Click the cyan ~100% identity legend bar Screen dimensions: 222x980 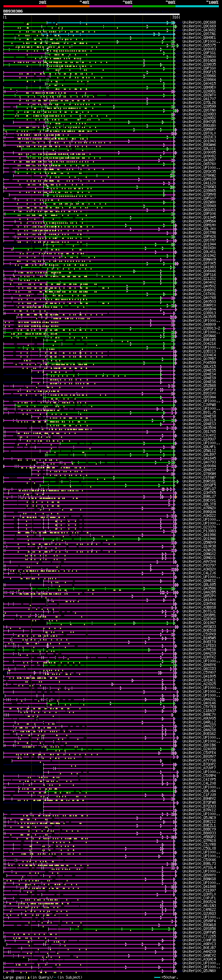click(197, 6)
